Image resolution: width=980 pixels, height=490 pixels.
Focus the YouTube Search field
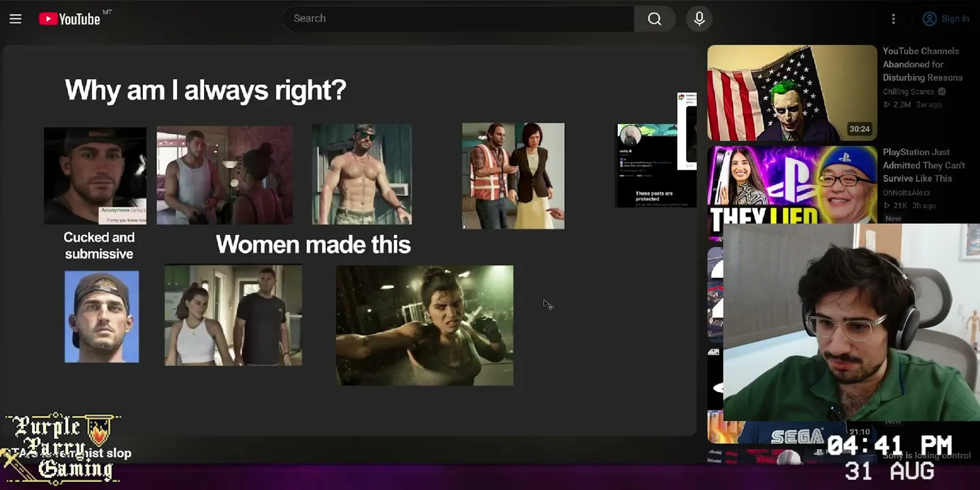(x=459, y=18)
